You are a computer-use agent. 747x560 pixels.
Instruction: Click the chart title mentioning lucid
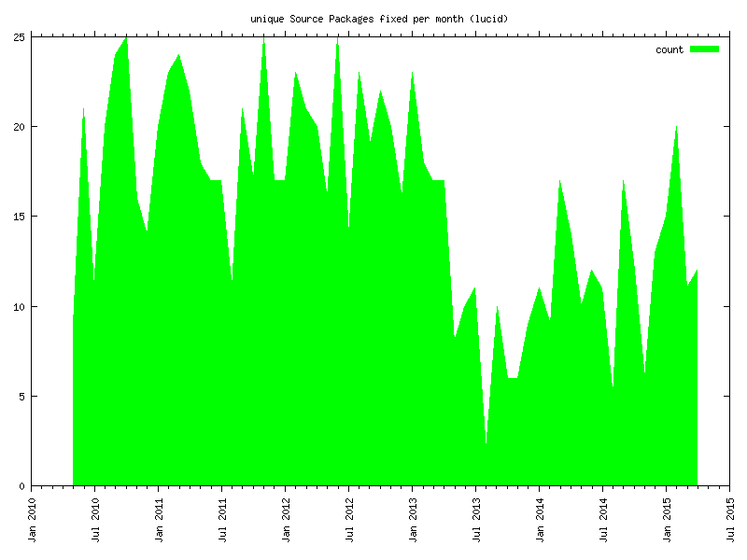coord(379,19)
